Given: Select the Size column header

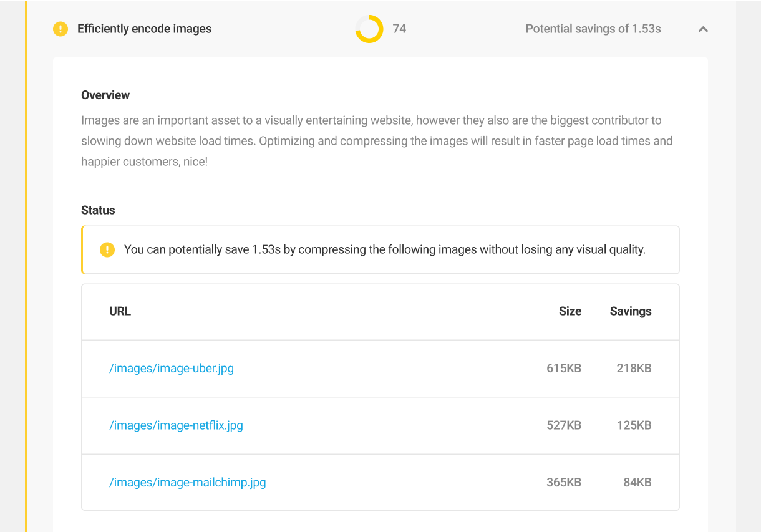Looking at the screenshot, I should point(570,311).
